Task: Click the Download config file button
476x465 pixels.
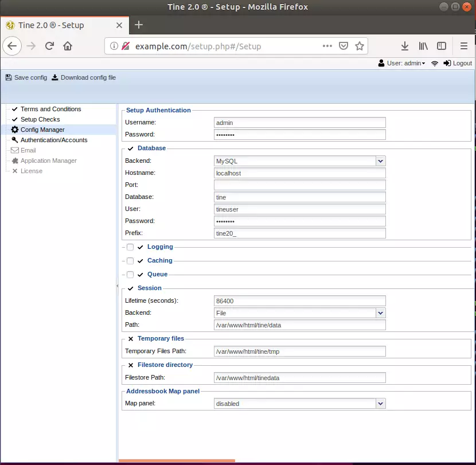Action: [84, 77]
